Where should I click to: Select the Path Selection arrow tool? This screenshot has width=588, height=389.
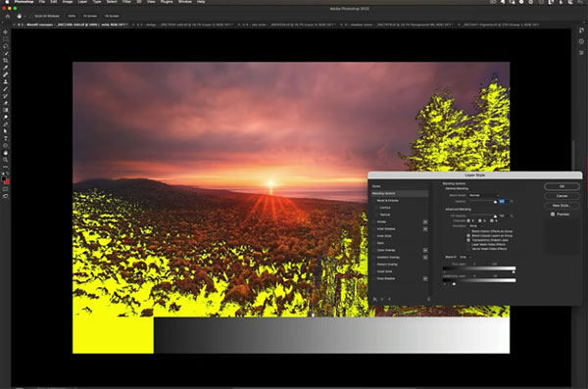[5, 131]
